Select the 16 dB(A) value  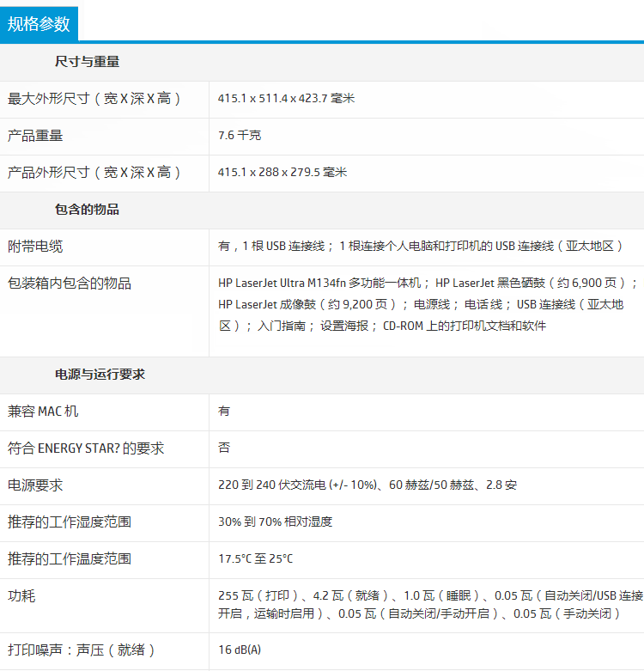[x=240, y=650]
